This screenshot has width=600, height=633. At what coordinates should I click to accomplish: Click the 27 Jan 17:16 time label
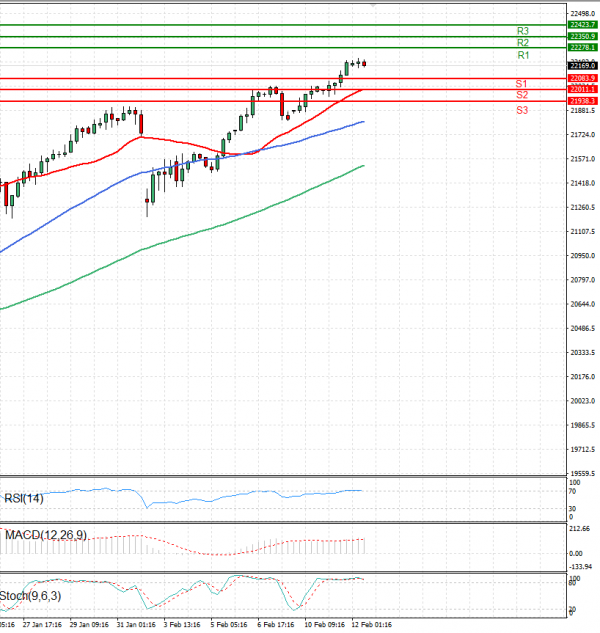[x=42, y=625]
